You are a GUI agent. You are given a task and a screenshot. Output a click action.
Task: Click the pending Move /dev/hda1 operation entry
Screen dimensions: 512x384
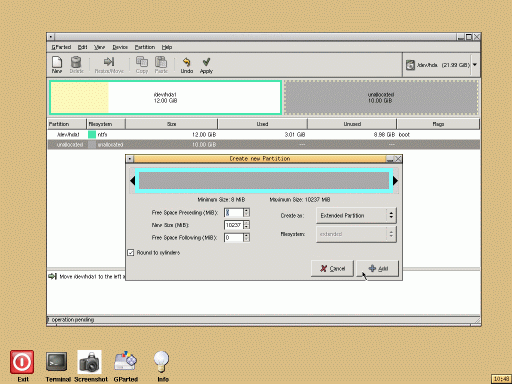coord(92,277)
